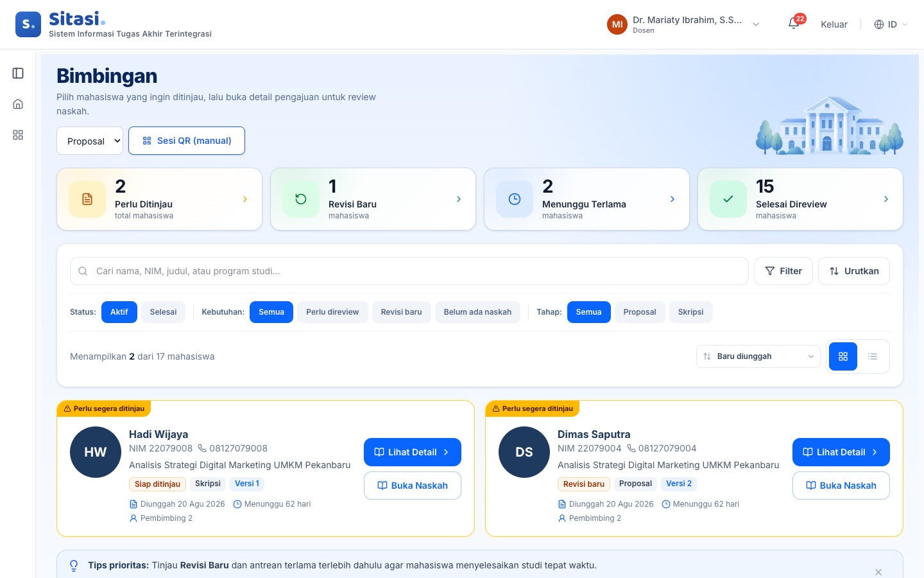Switch to grid view layout
924x578 pixels.
pos(843,356)
